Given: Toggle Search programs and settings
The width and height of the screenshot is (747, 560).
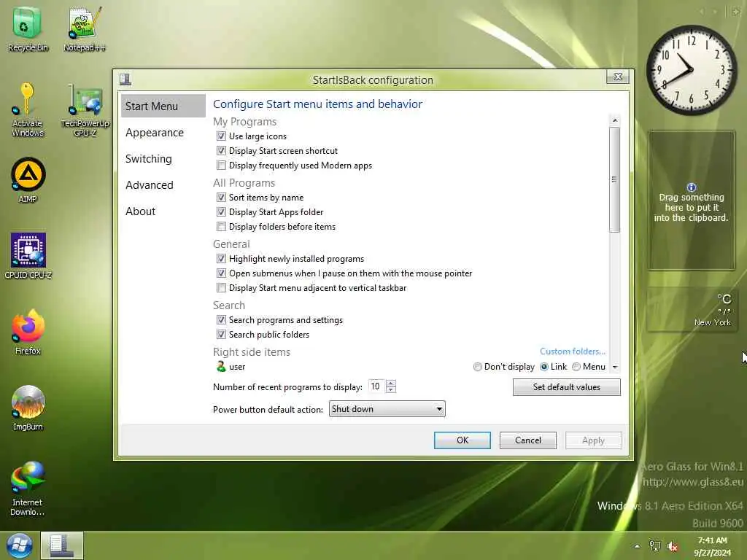Looking at the screenshot, I should click(x=221, y=319).
